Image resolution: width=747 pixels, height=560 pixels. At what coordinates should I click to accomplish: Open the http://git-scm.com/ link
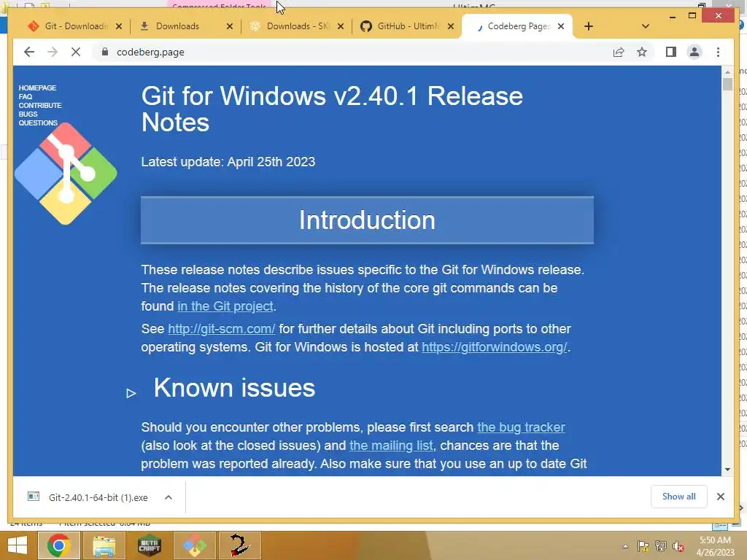pos(222,329)
